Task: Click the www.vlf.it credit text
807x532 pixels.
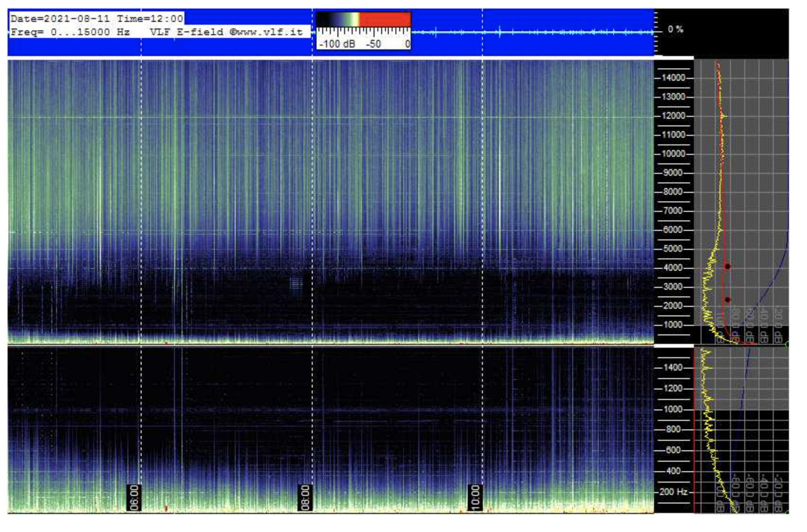Action: 270,32
